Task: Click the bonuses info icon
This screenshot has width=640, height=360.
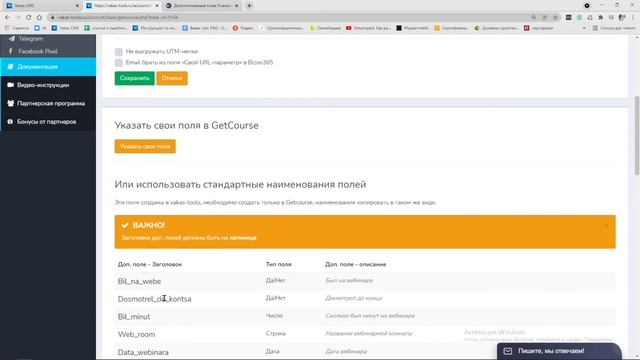Action: [10, 122]
